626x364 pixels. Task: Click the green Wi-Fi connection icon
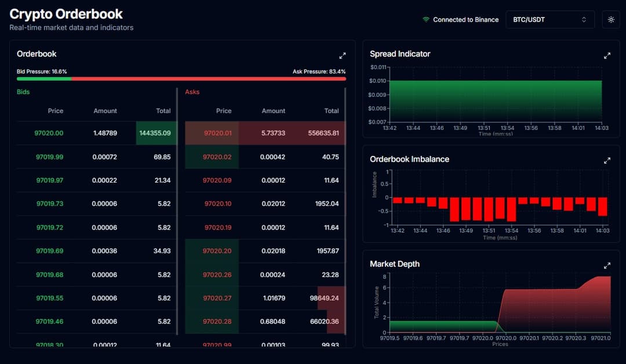(x=426, y=19)
